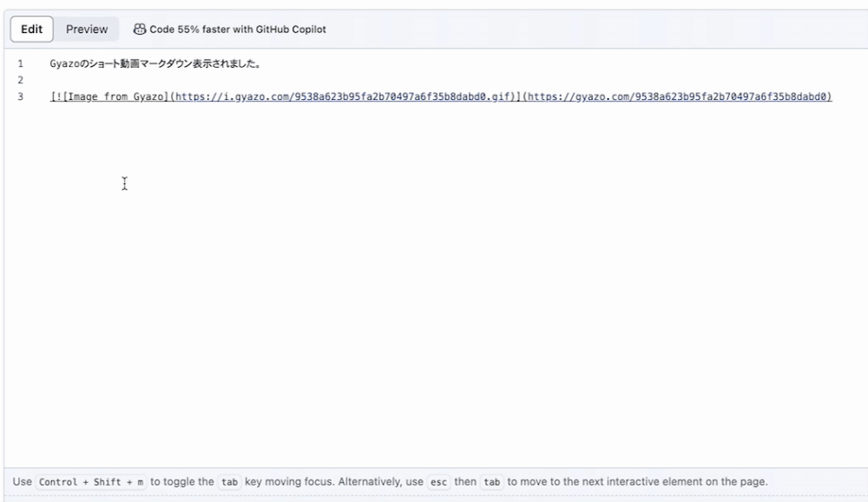Click the "esc" key hint in the footer
This screenshot has width=868, height=502.
tap(438, 481)
